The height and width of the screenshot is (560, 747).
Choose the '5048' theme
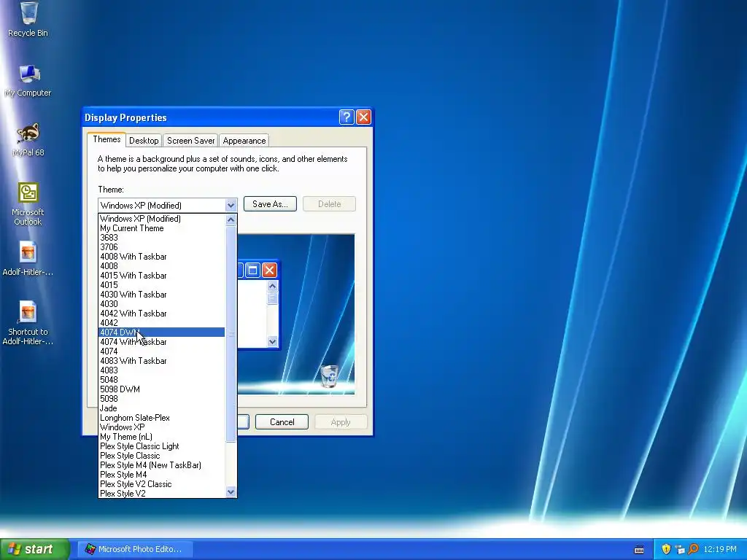click(161, 380)
